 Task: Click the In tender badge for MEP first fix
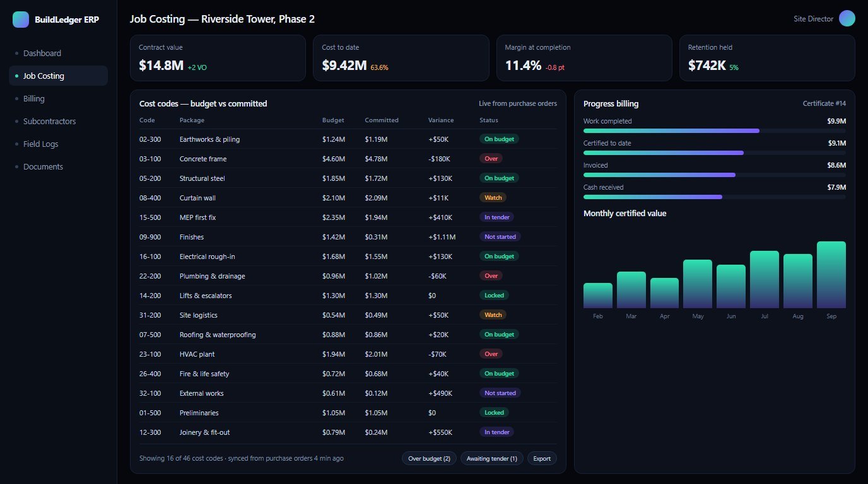click(496, 217)
